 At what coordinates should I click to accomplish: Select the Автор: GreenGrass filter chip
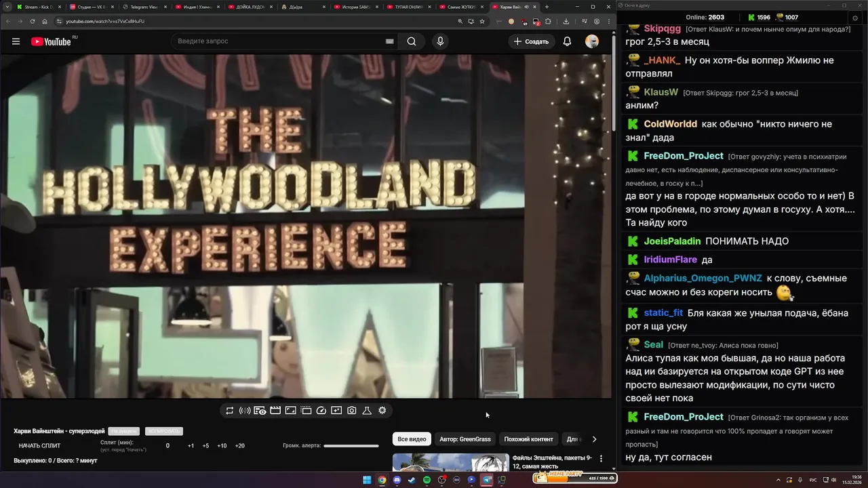pos(465,439)
